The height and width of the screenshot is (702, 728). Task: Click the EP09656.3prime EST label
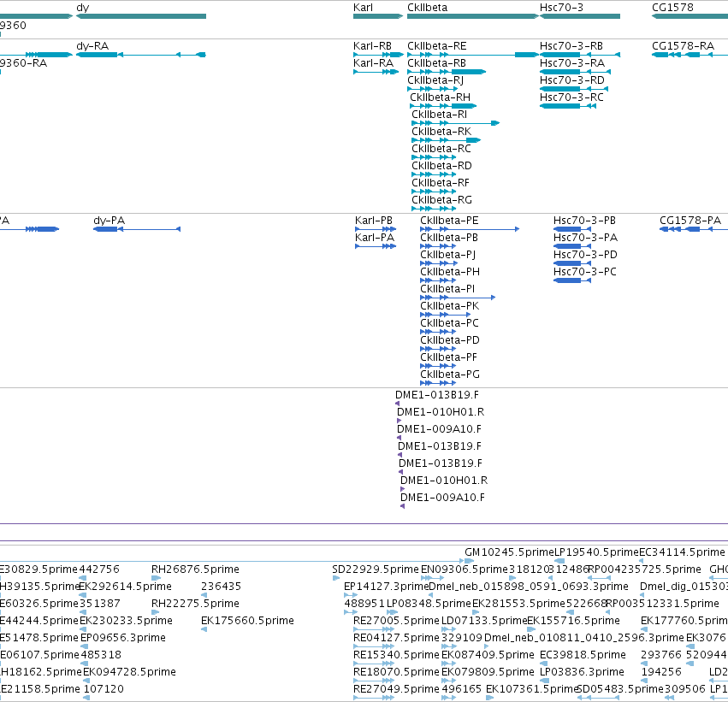tap(123, 638)
